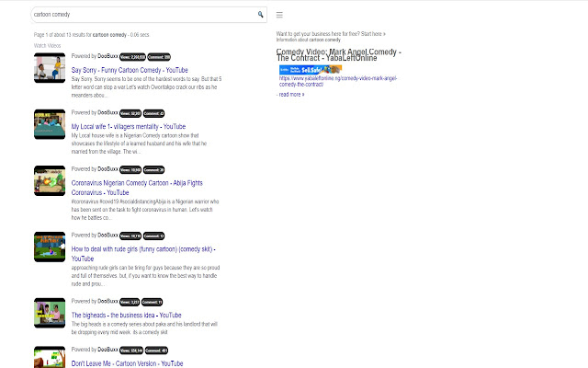Open 'The bigheads - the business idea' result
This screenshot has height=368, width=588.
[127, 315]
